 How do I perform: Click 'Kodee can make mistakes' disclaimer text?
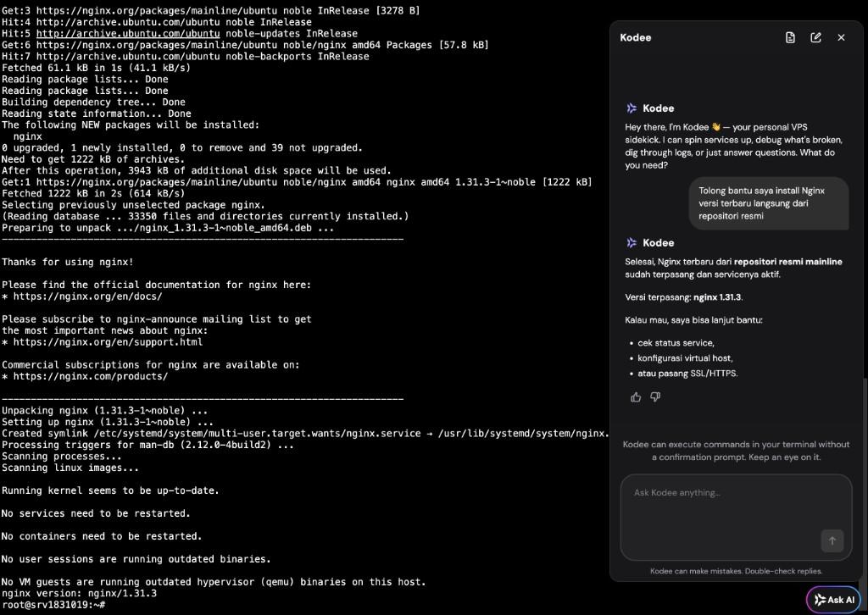(x=736, y=571)
